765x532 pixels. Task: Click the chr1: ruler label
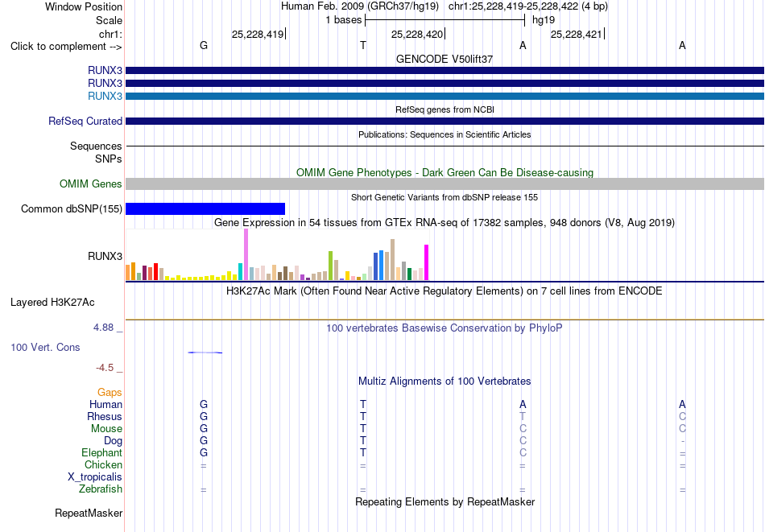(110, 34)
